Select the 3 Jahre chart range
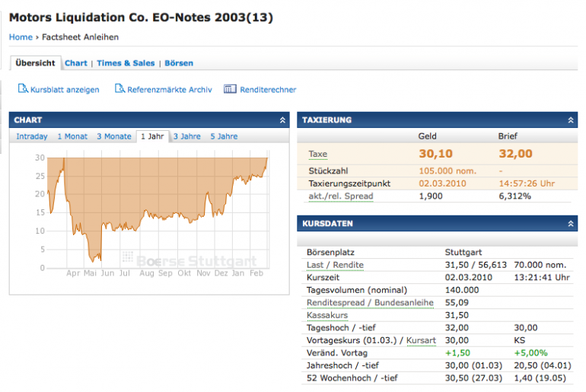586x392 pixels. 186,137
